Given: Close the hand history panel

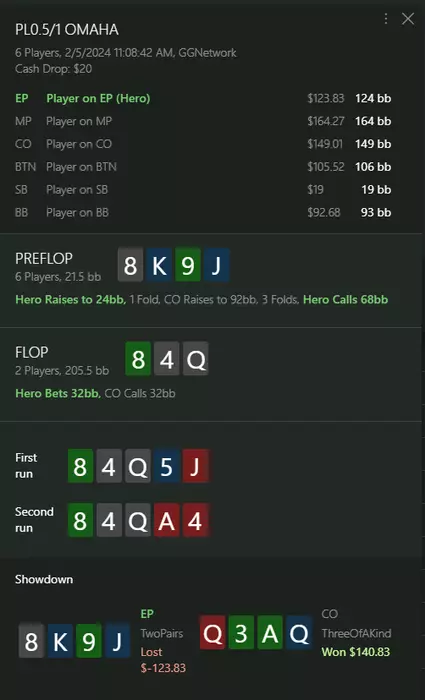Looking at the screenshot, I should pos(408,19).
